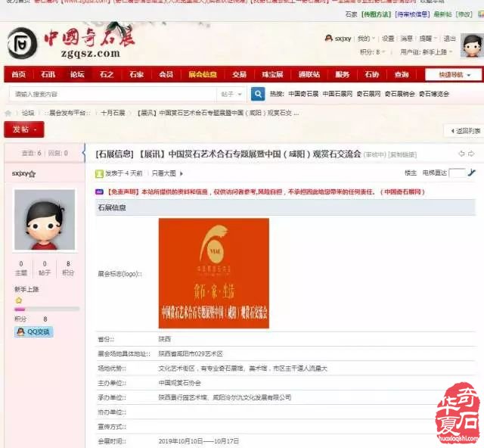Viewport: 484px width, 448px height.
Task: Open 石讯 in the navigation bar
Action: (48, 74)
